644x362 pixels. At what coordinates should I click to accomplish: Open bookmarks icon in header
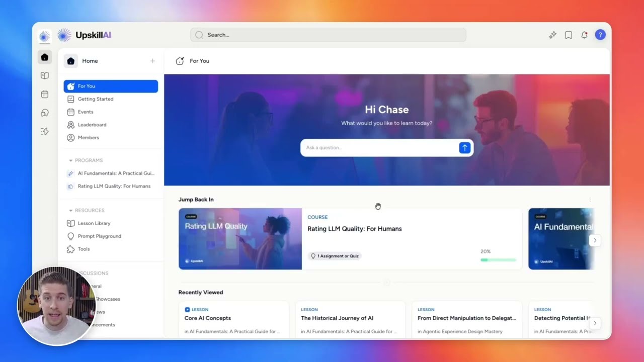coord(569,35)
